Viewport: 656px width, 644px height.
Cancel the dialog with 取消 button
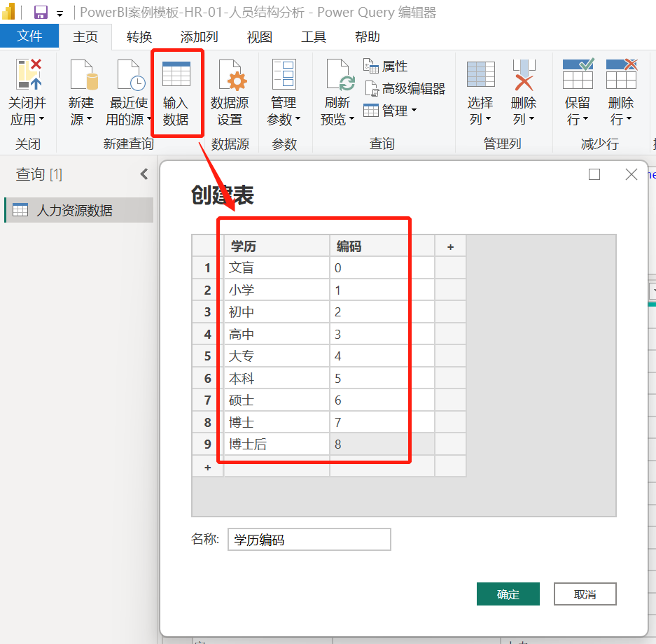585,594
